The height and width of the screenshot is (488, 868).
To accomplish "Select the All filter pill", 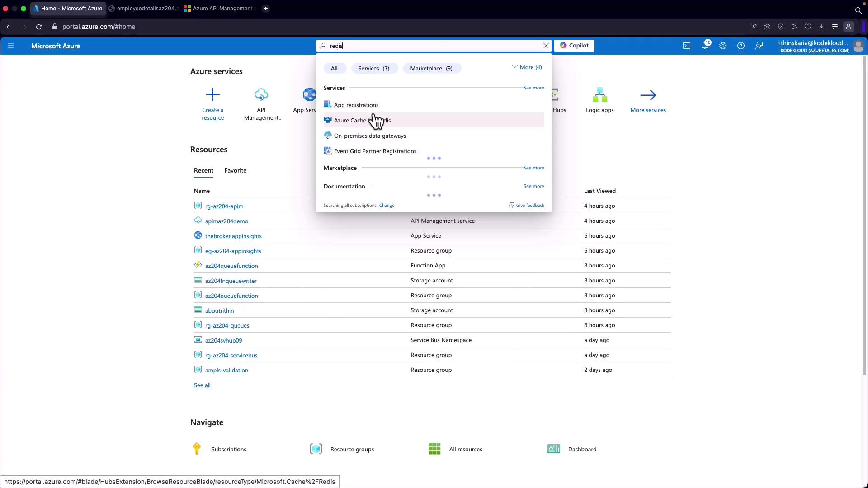I will point(334,68).
